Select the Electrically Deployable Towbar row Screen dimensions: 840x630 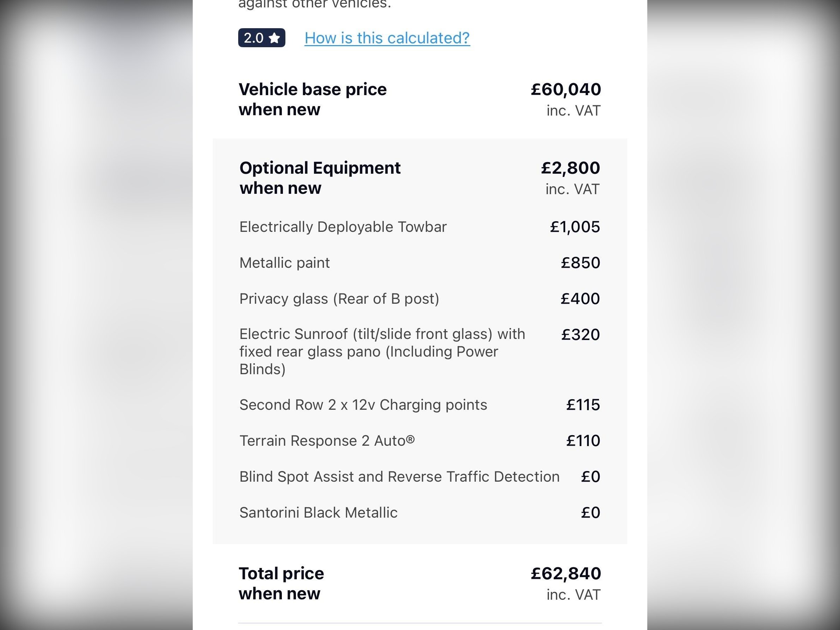[342, 227]
